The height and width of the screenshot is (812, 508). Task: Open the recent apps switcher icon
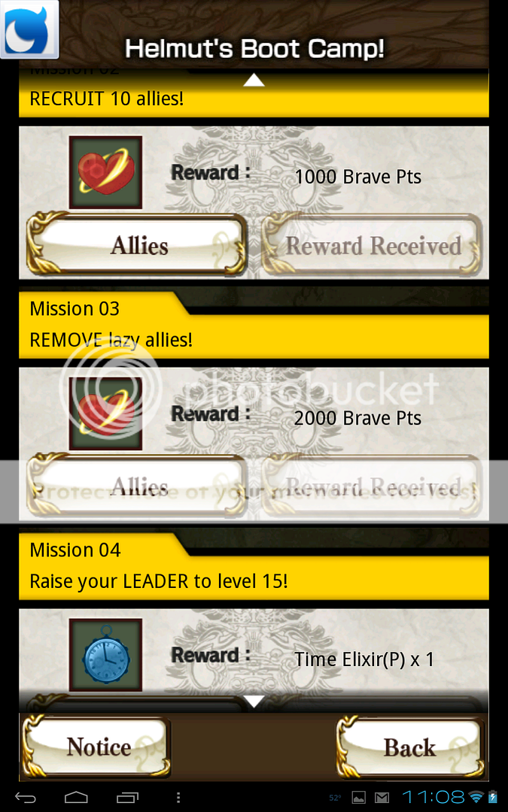click(x=127, y=797)
